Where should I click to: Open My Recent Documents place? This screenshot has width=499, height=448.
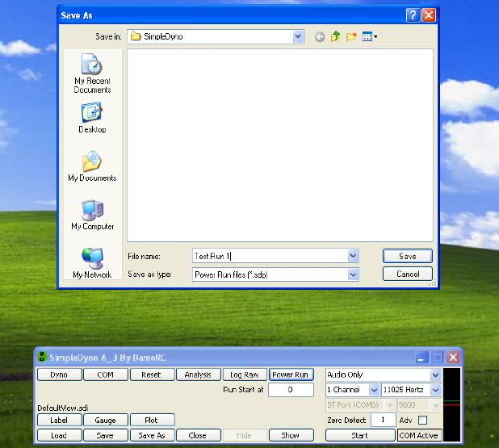click(92, 73)
